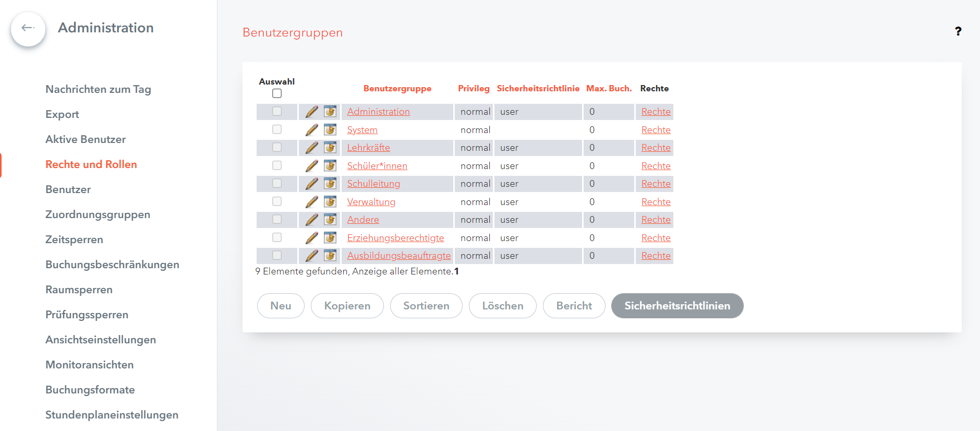The image size is (980, 431).
Task: Open help via the question mark icon
Action: tap(958, 31)
